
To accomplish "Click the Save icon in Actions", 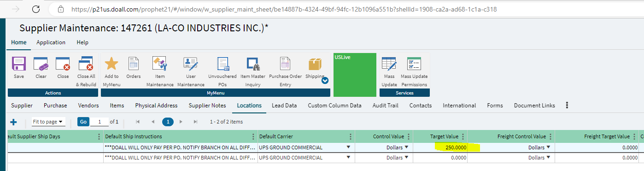I will 19,64.
